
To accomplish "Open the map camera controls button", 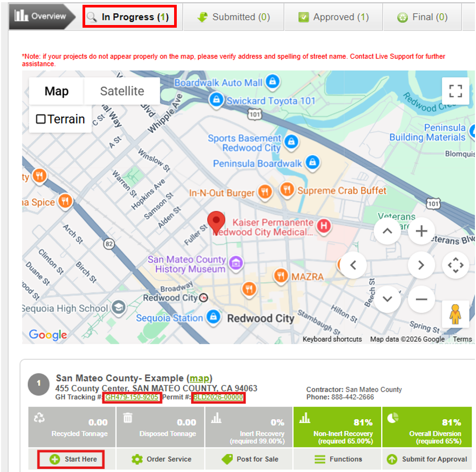I will (455, 265).
